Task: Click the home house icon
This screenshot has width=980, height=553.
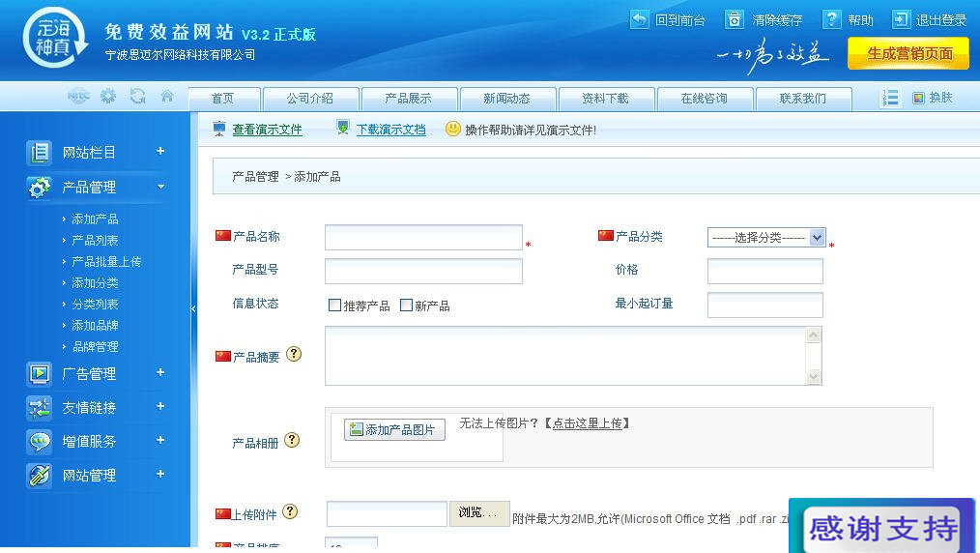Action: pos(167,97)
